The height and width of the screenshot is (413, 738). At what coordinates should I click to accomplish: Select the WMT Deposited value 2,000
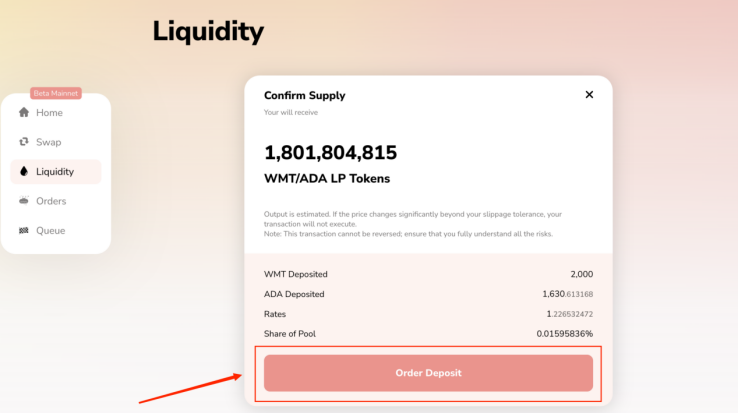582,274
